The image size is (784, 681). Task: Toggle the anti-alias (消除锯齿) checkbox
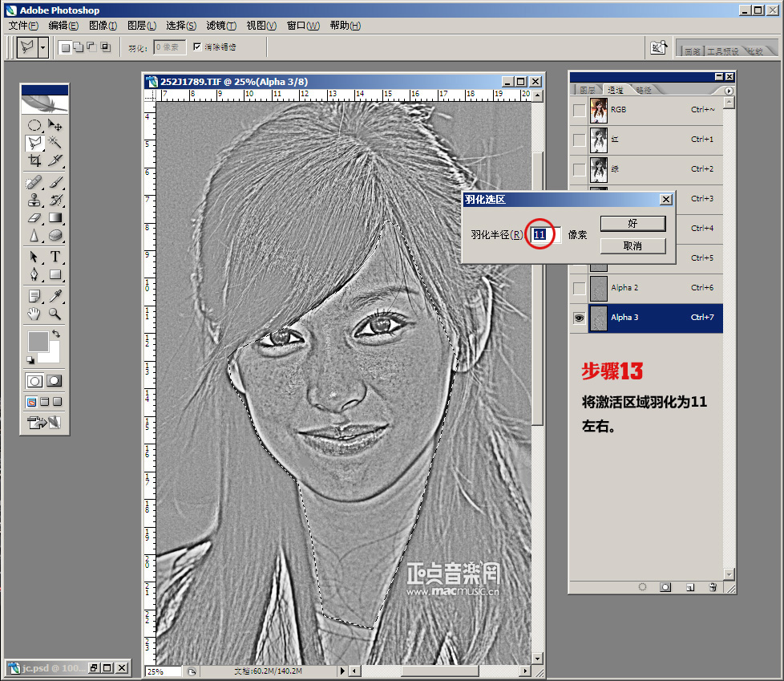pyautogui.click(x=197, y=47)
